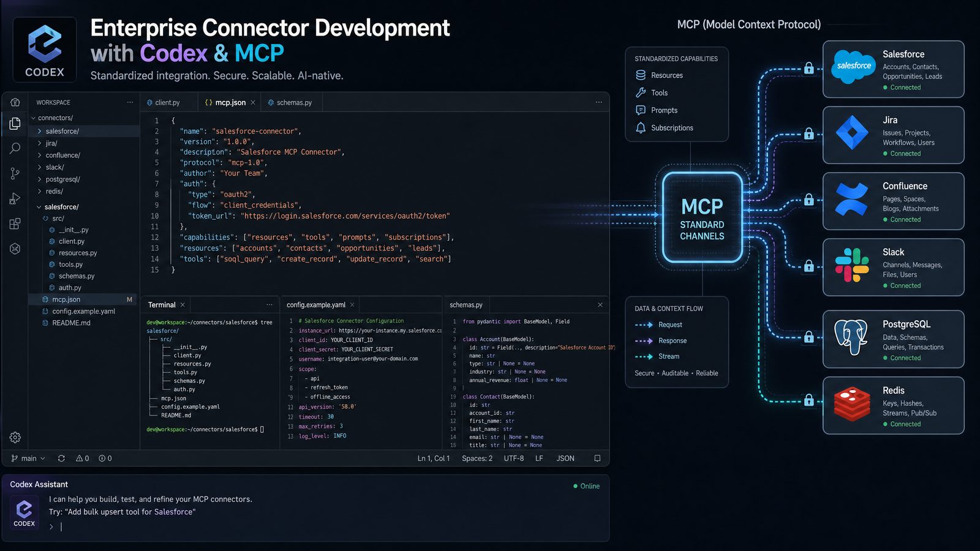Show warnings count in the status bar
Screen dimensions: 980x551
point(83,459)
